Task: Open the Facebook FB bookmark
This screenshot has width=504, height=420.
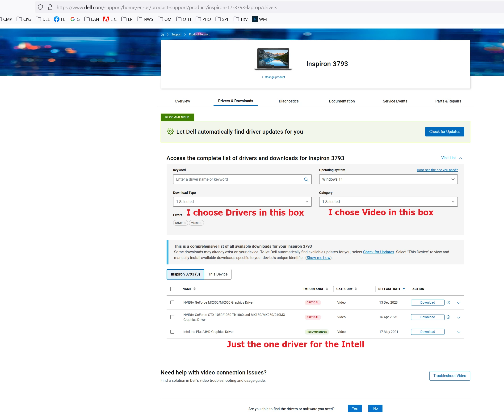Action: click(x=59, y=19)
